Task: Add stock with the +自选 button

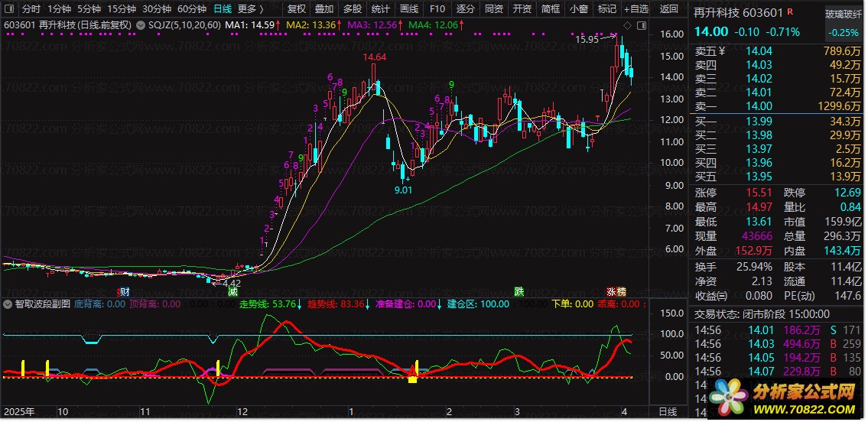Action: [x=636, y=9]
